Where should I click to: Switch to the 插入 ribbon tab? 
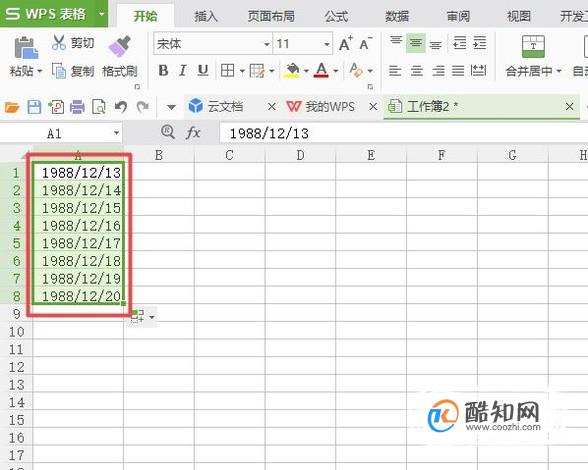coord(206,16)
